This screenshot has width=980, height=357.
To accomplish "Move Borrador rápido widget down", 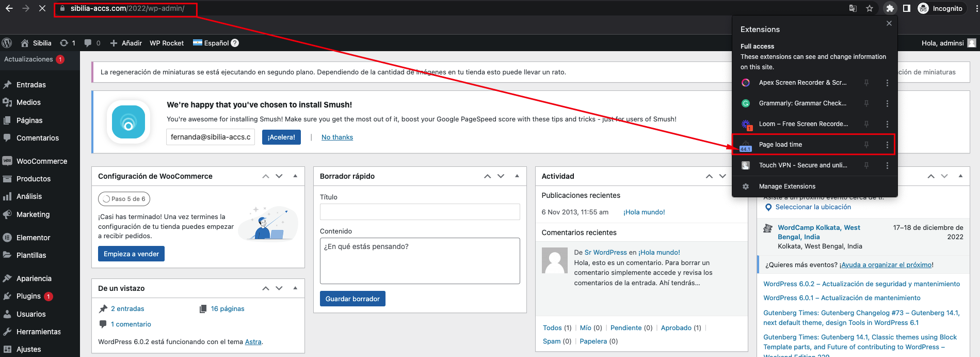I will 501,176.
